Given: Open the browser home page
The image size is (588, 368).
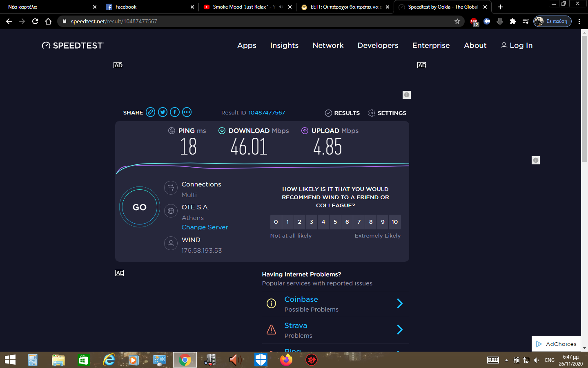Looking at the screenshot, I should [48, 21].
